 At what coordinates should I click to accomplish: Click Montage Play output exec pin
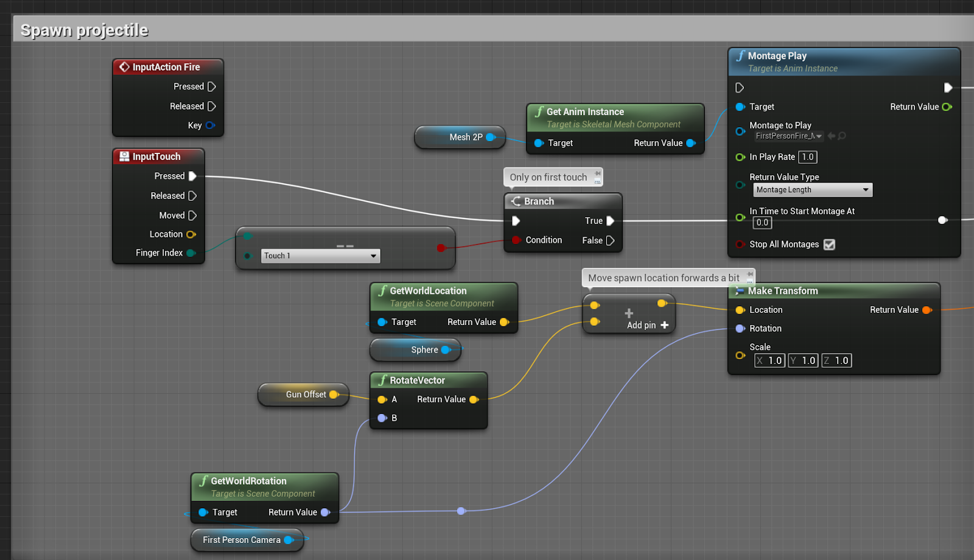tap(948, 88)
